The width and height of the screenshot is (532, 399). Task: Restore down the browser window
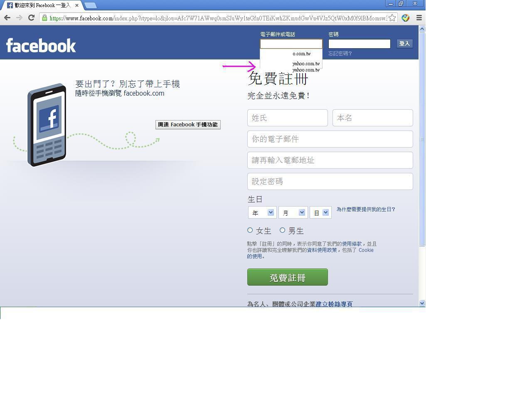pos(401,4)
